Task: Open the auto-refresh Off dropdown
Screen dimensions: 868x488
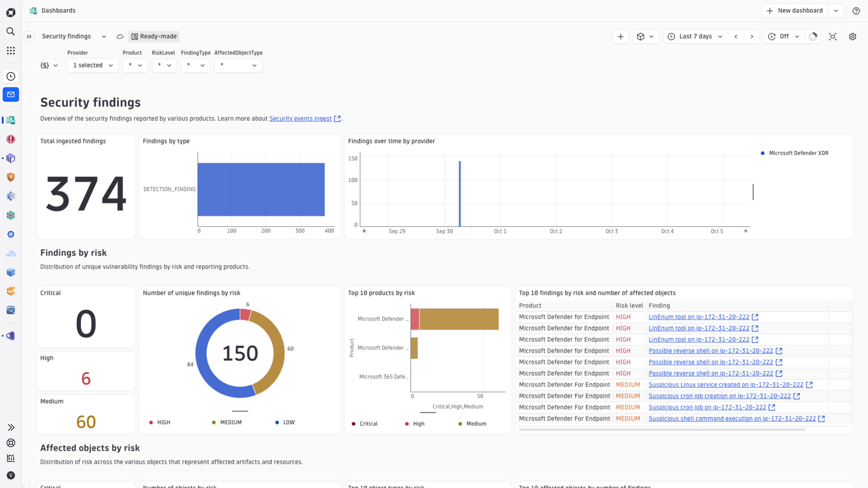Action: (x=784, y=36)
